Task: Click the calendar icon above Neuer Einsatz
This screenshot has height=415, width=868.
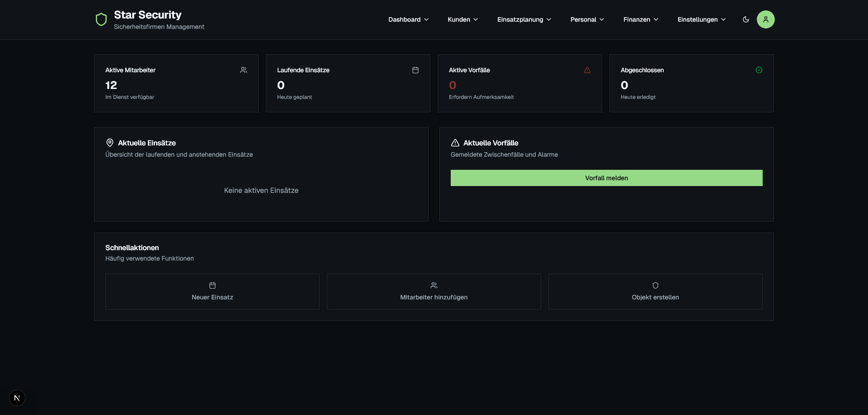Action: [212, 285]
